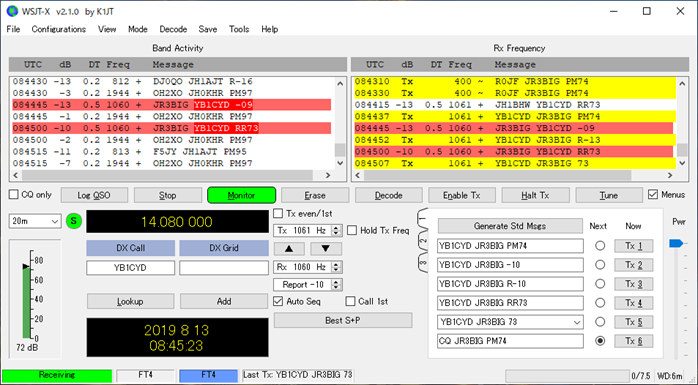Adjust the Pwr slider handle

click(676, 243)
